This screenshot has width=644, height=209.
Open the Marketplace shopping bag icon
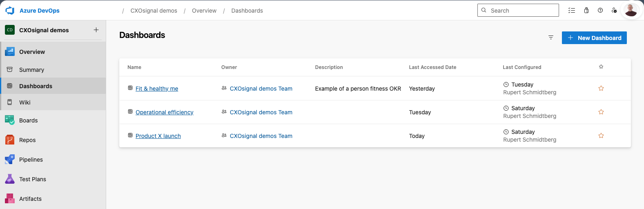586,11
